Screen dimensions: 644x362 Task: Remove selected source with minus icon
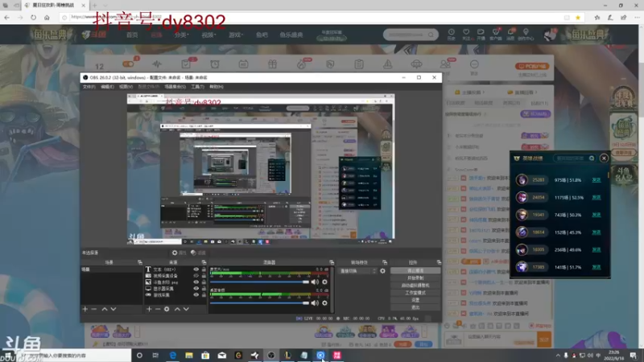158,309
